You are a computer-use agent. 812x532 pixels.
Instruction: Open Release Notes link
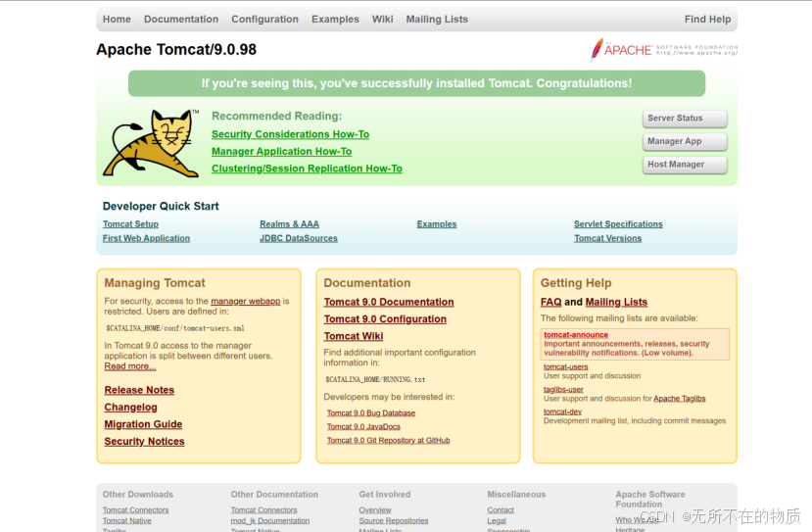(x=139, y=390)
